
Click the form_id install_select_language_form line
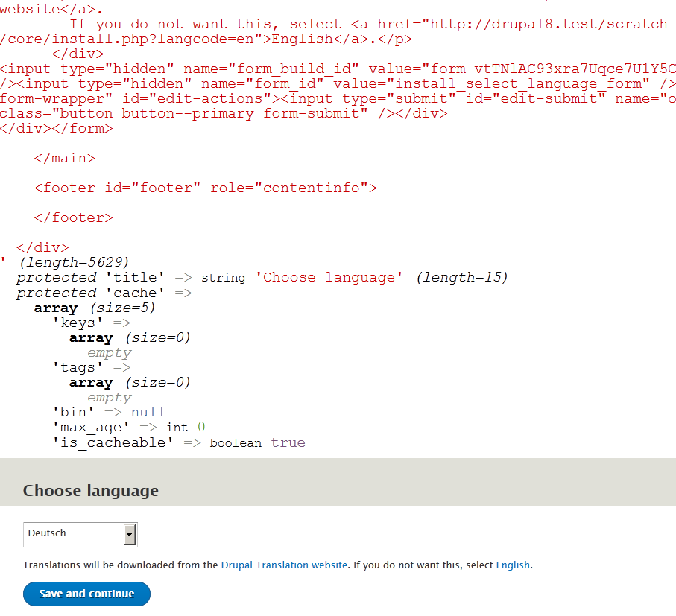pos(338,83)
